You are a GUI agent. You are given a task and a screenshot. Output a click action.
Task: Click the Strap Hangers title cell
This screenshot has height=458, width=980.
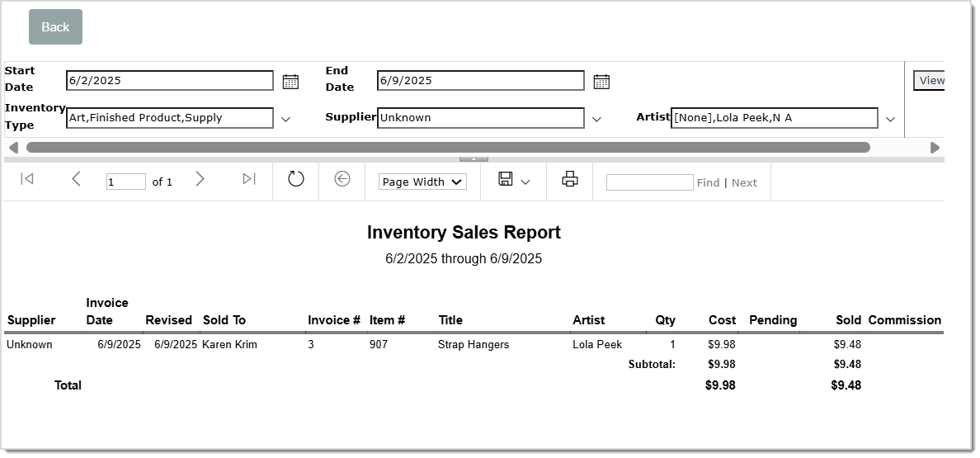pos(474,345)
